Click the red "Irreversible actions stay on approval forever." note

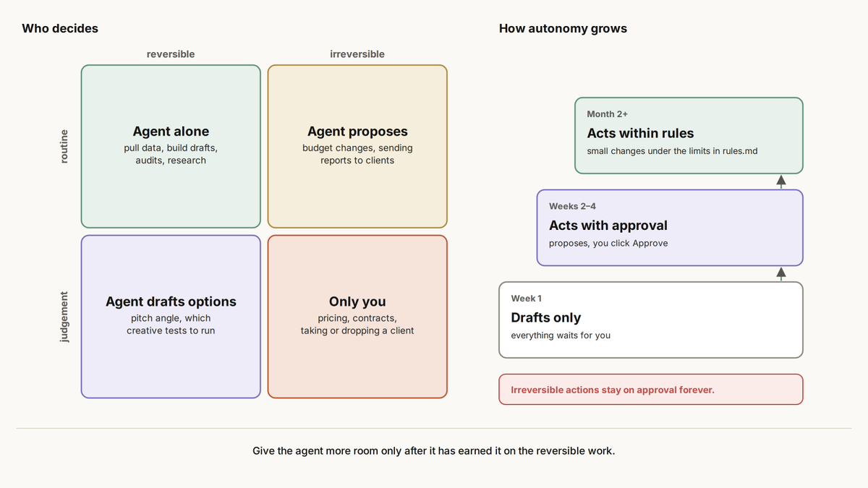tap(651, 390)
